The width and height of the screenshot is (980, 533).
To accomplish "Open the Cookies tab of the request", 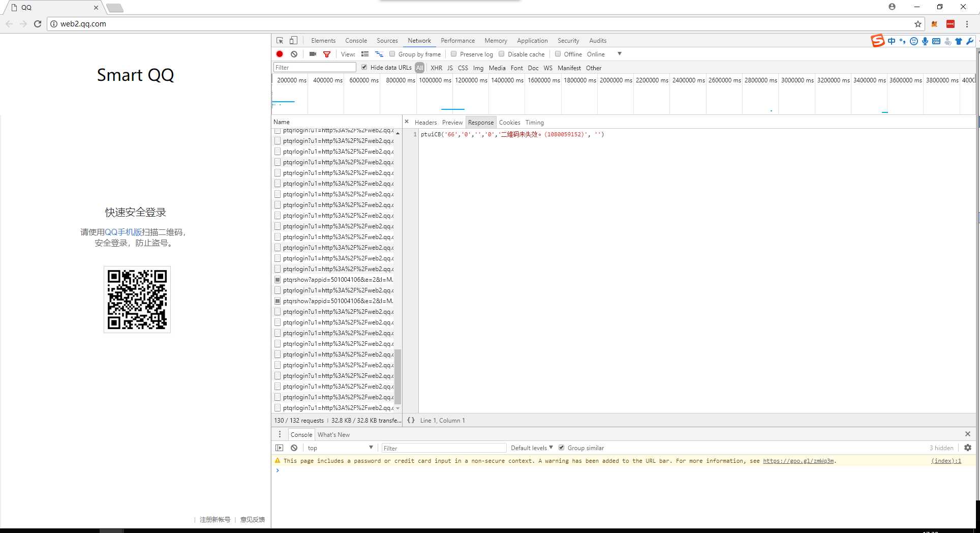I will 509,122.
